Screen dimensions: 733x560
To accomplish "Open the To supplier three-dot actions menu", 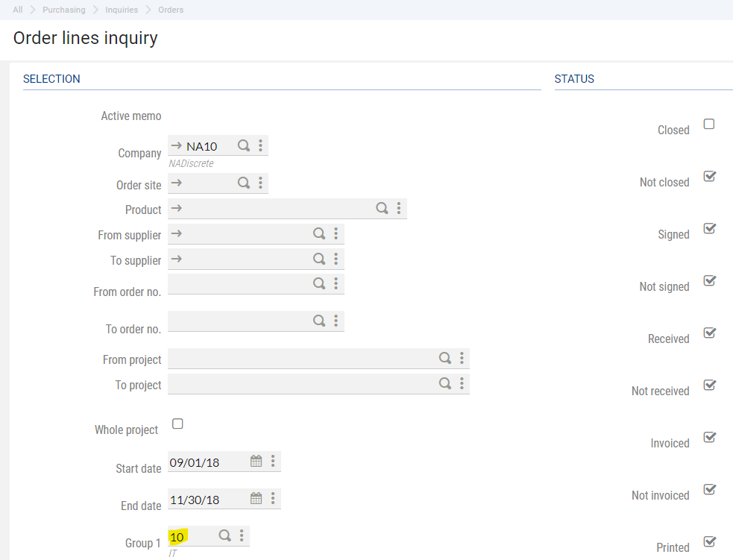I will tap(336, 259).
